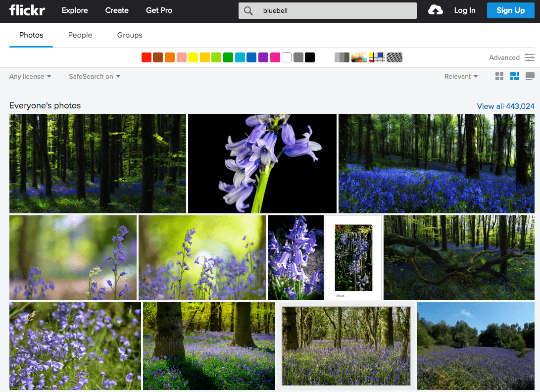Expand the Any license dropdown
This screenshot has height=392, width=540.
click(30, 76)
